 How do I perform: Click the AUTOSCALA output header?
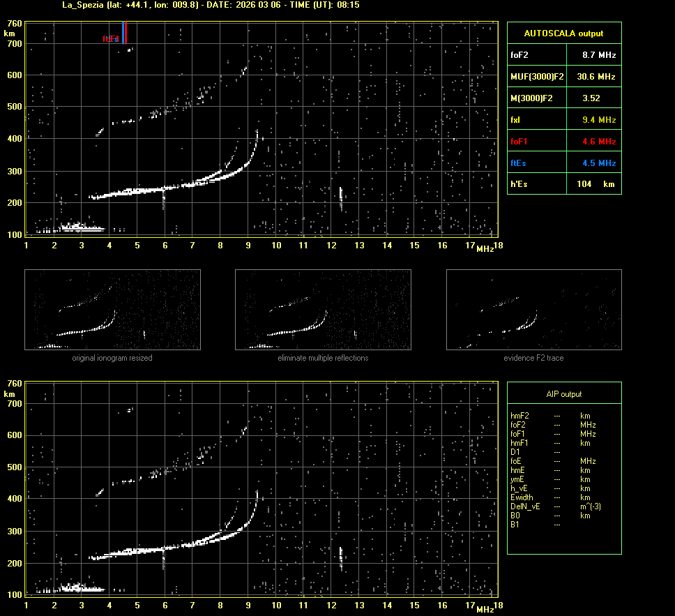tap(563, 33)
